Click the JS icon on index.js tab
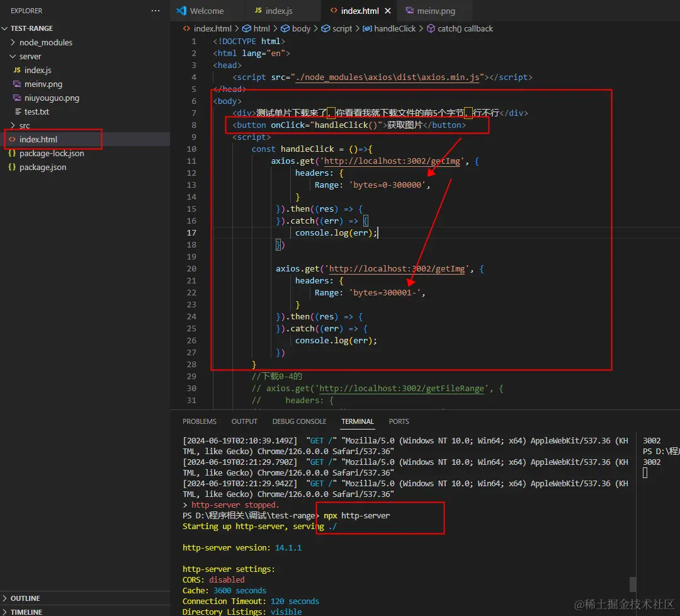This screenshot has width=680, height=616. point(258,11)
